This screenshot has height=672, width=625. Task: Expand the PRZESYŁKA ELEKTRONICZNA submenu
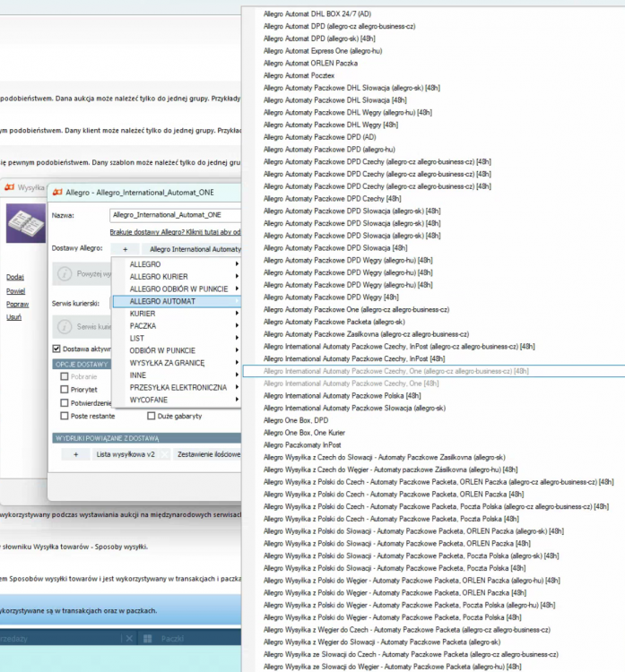[177, 387]
